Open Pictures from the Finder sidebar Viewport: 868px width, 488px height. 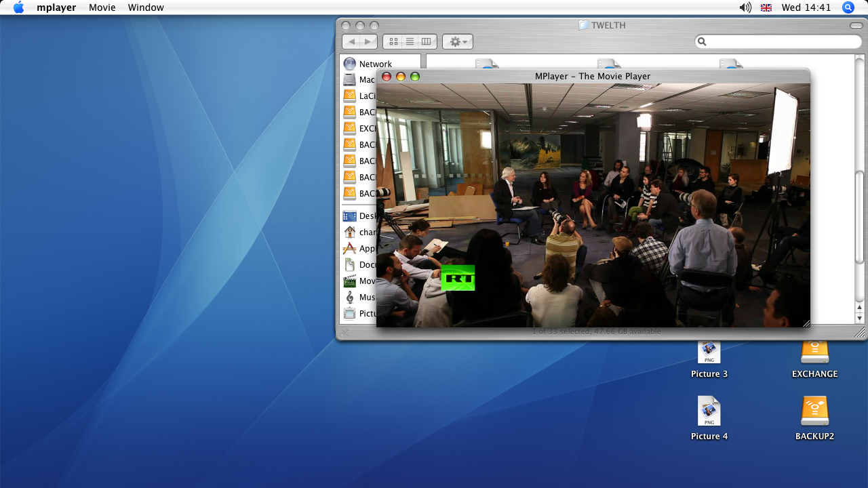[359, 314]
